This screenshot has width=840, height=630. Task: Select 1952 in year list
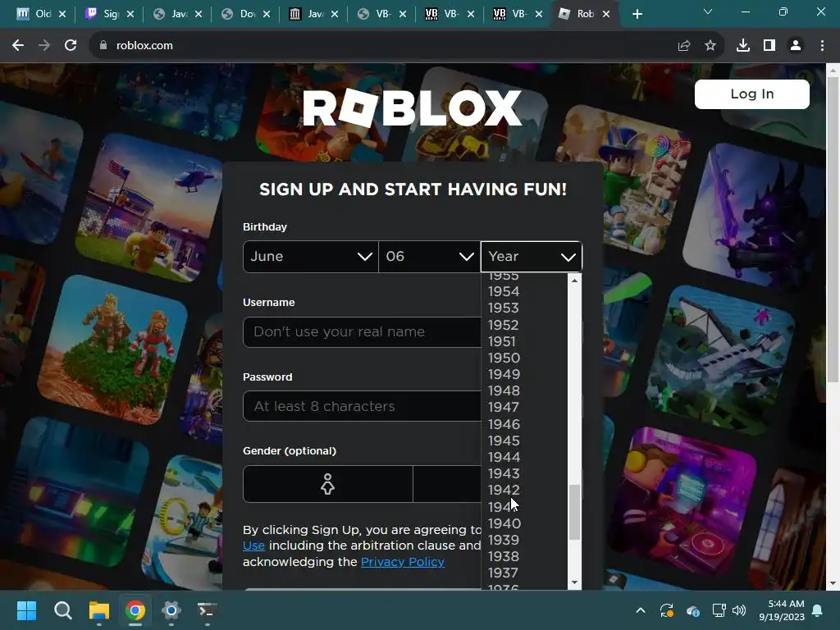coord(504,325)
